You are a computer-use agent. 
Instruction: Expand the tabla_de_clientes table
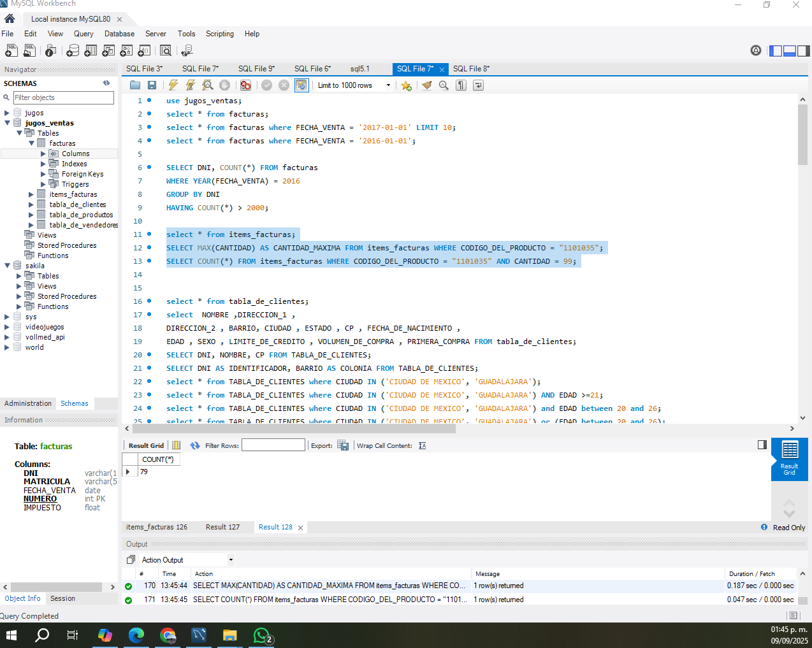(x=31, y=205)
